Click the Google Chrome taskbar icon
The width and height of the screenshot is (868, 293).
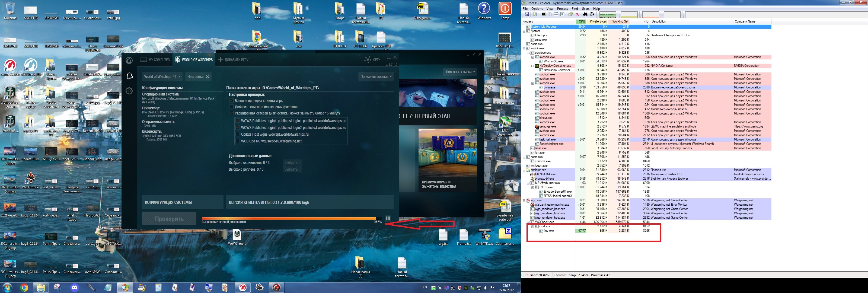[24, 288]
